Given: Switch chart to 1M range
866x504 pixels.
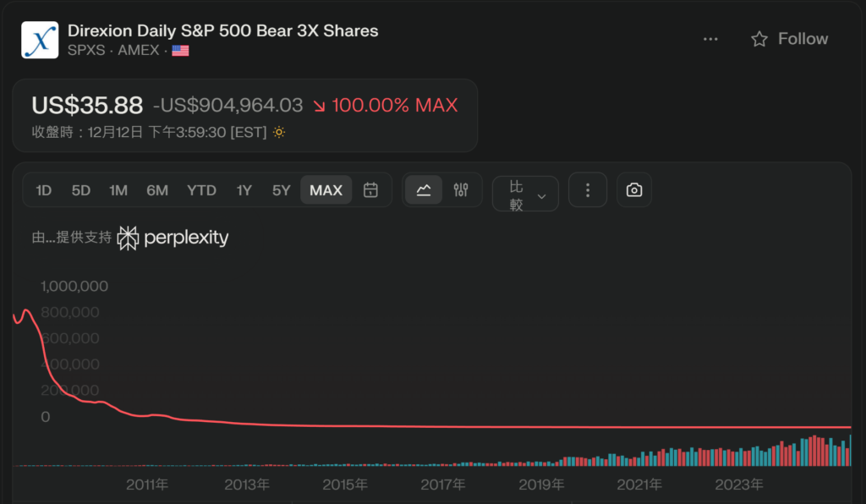Looking at the screenshot, I should pyautogui.click(x=118, y=190).
